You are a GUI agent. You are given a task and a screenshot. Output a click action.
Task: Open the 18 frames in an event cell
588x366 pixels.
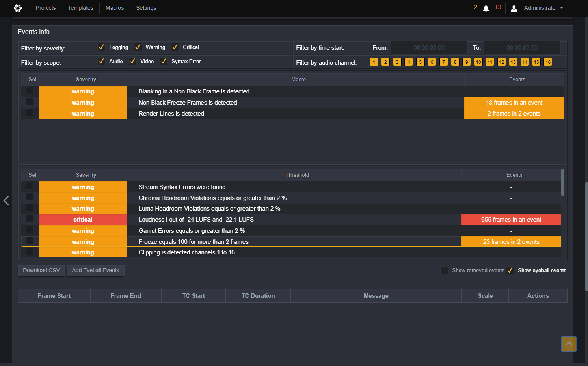coord(514,103)
